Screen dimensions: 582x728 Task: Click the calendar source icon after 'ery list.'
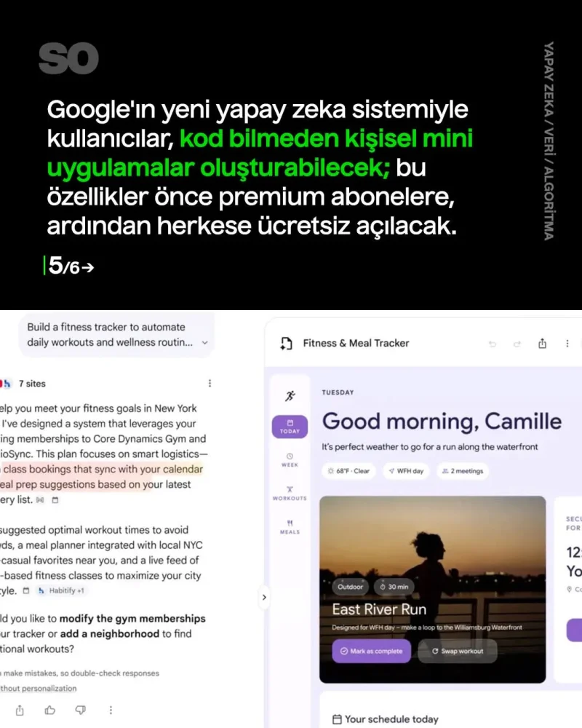pyautogui.click(x=55, y=500)
